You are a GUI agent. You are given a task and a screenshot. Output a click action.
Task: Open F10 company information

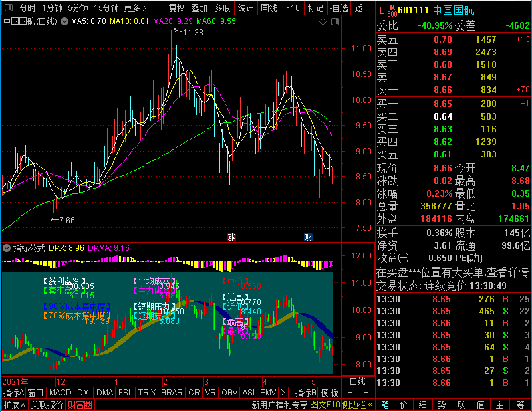pyautogui.click(x=293, y=8)
